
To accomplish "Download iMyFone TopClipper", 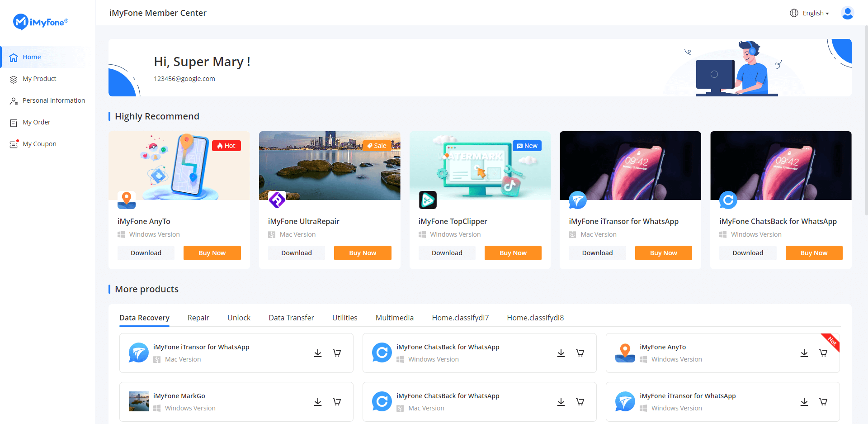I will click(447, 253).
